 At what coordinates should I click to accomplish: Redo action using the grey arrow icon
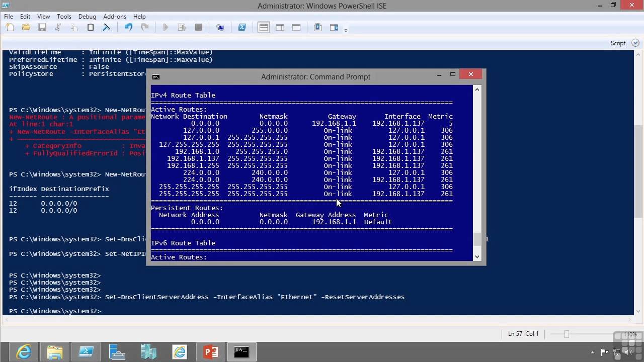144,28
